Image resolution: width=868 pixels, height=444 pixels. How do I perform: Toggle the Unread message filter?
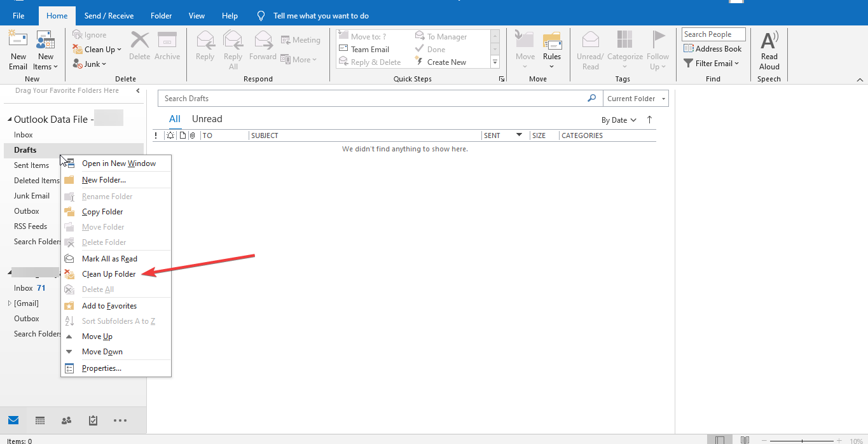click(x=207, y=118)
